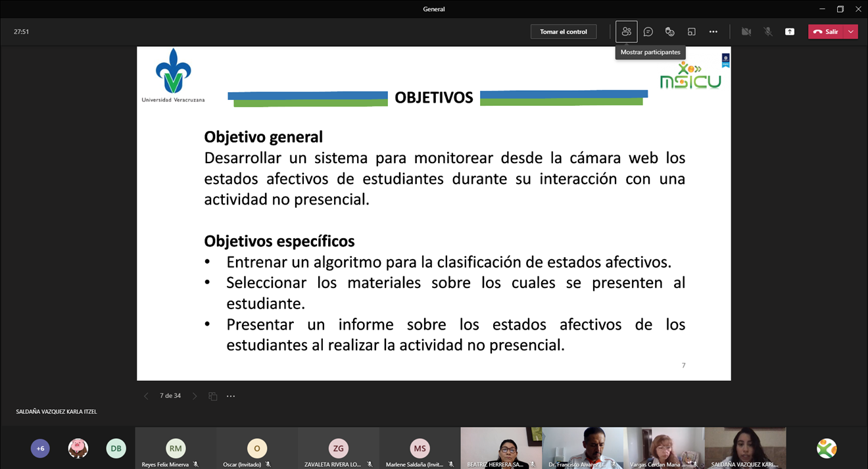The image size is (868, 469).
Task: Click the share content tray icon
Action: pos(790,32)
